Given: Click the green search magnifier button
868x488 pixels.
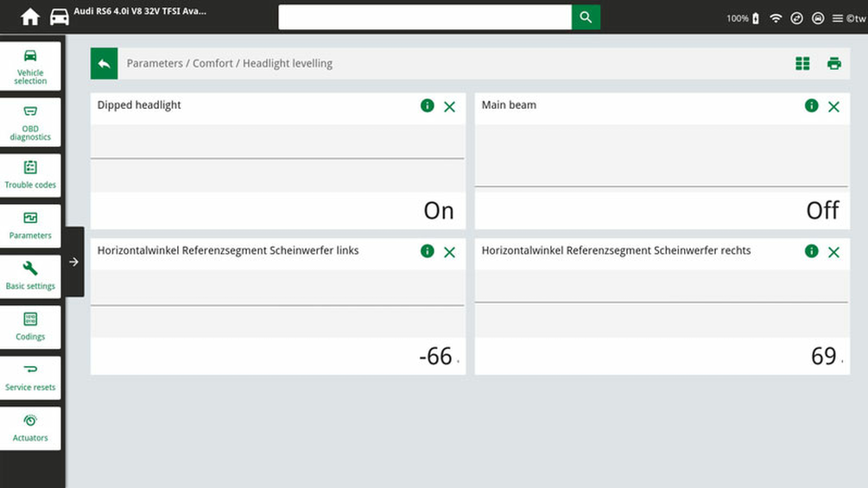Looking at the screenshot, I should 586,17.
